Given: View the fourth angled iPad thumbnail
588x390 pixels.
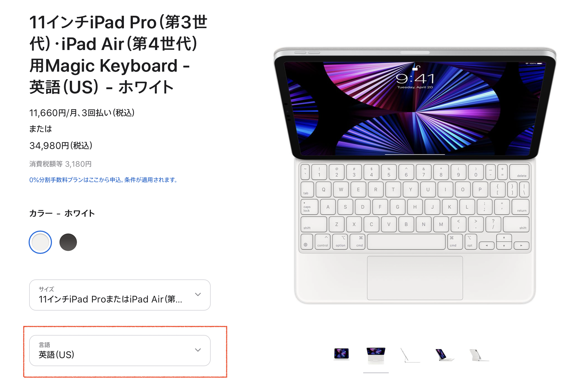Looking at the screenshot, I should 445,355.
